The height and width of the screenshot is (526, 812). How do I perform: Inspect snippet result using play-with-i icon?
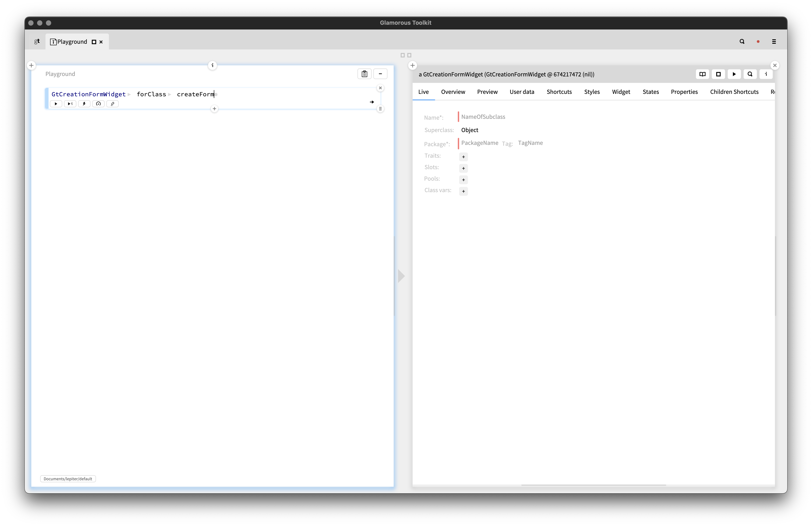[x=70, y=104]
